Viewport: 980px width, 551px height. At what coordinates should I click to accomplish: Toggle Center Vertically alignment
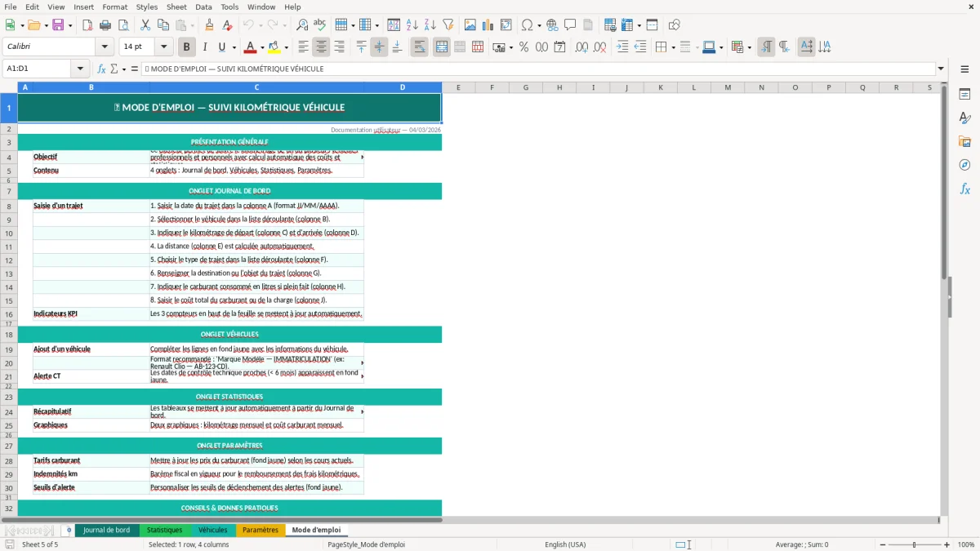[x=379, y=47]
